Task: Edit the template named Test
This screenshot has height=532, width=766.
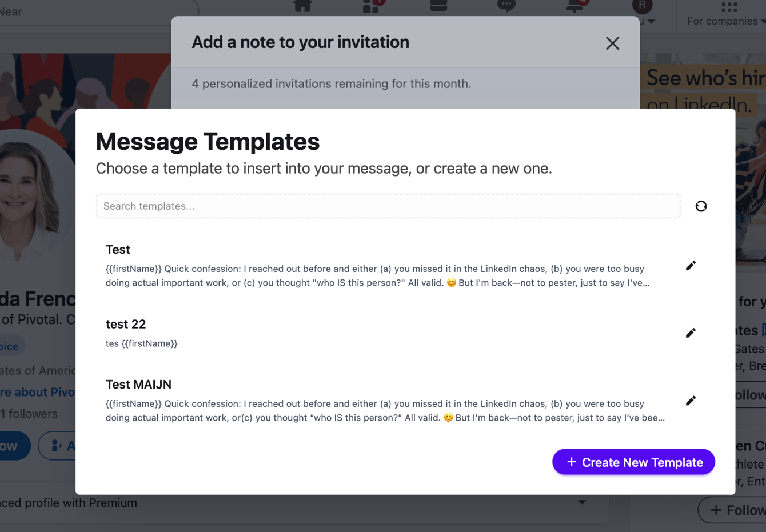Action: tap(690, 265)
